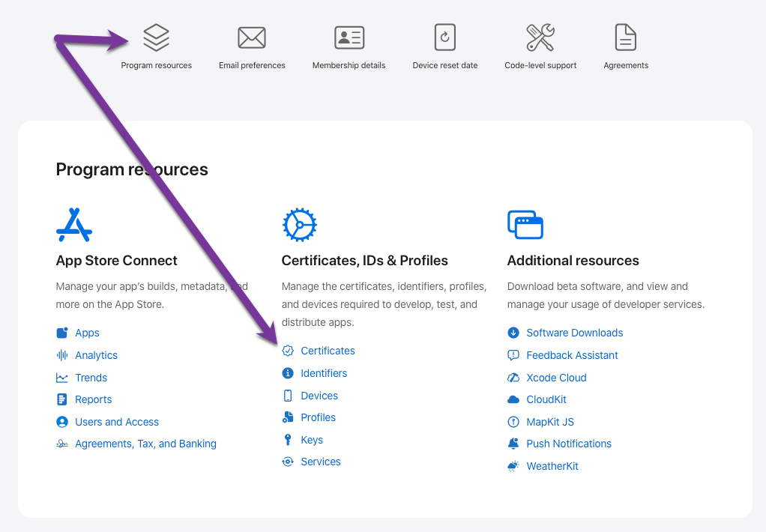
Task: Click the Xcode Cloud icon
Action: [x=513, y=378]
